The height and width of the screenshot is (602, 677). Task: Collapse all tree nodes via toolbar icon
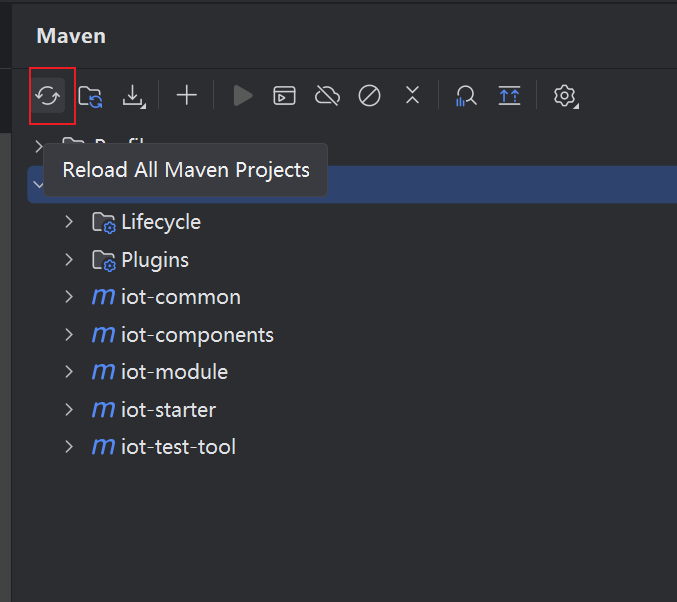point(412,95)
